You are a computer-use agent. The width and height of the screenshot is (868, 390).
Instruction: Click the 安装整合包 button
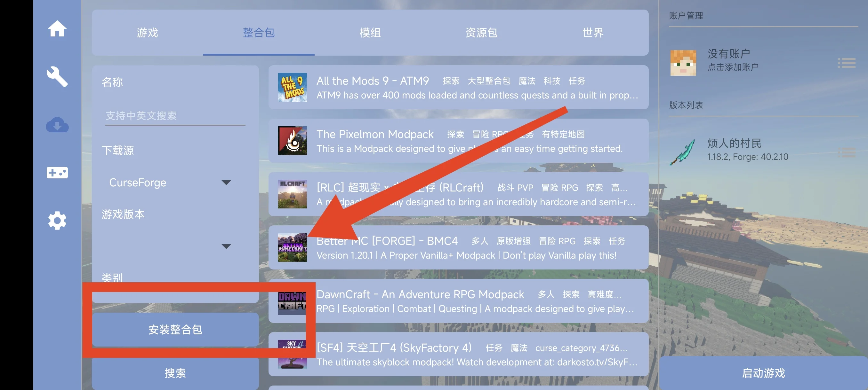point(175,330)
